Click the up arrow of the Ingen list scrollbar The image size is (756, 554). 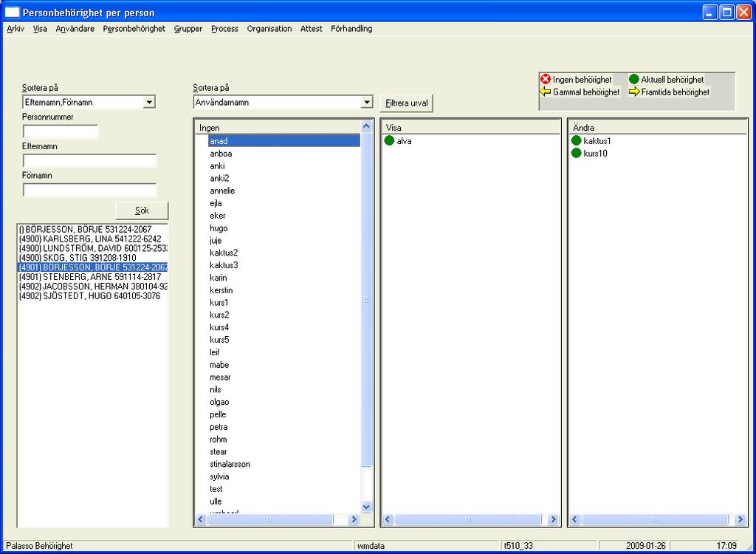point(366,126)
